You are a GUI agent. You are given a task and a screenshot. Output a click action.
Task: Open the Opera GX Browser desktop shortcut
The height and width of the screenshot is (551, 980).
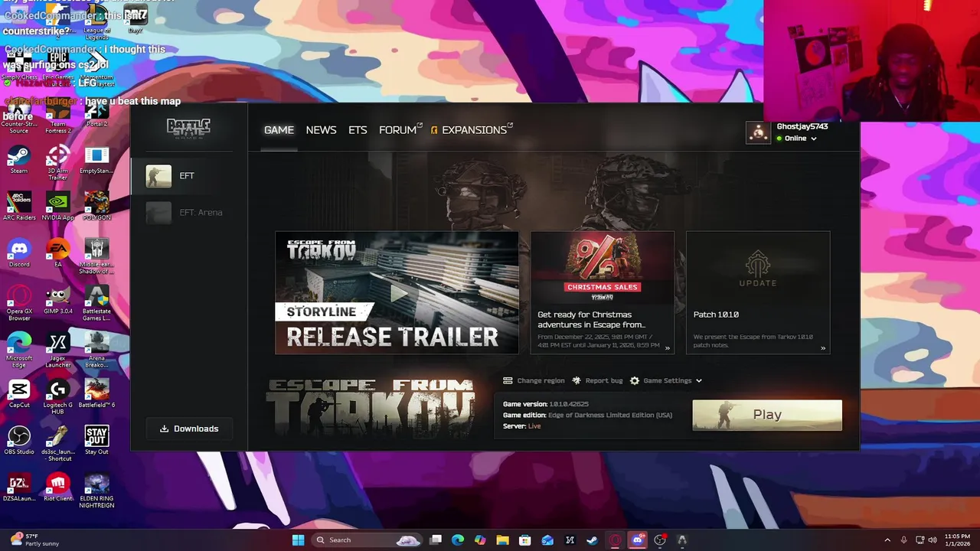point(19,303)
